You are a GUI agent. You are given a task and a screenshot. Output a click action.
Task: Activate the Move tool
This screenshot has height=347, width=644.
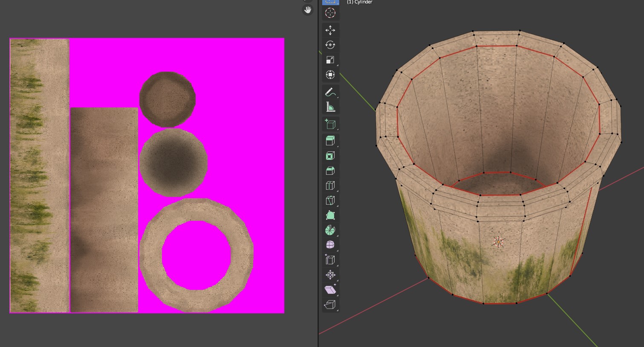(330, 30)
